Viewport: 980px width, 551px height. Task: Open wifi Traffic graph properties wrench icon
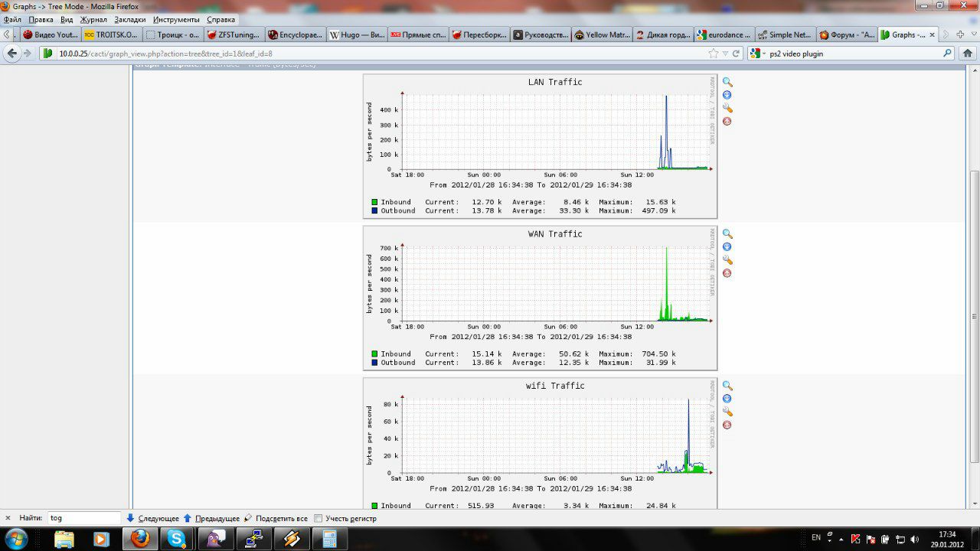[x=727, y=412]
